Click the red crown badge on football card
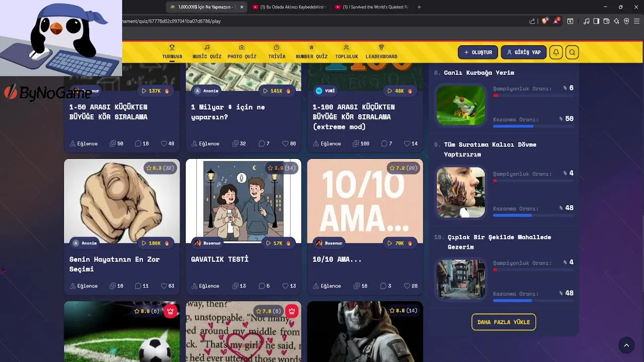The image size is (644, 362). [170, 311]
